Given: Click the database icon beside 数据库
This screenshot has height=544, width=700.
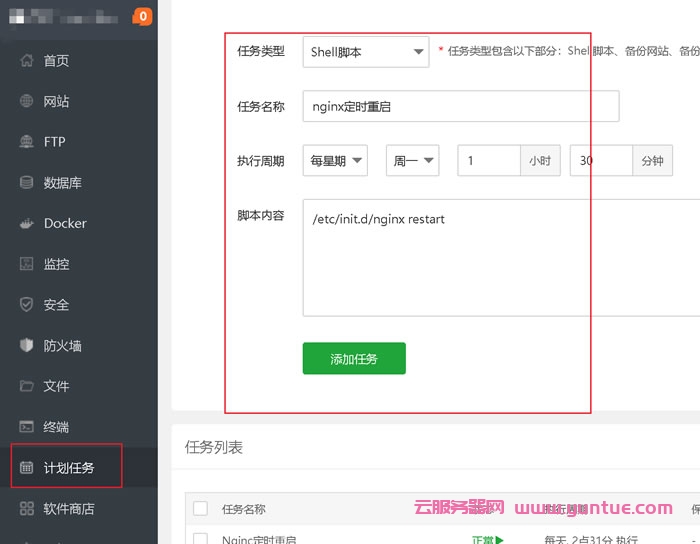Looking at the screenshot, I should 27,183.
